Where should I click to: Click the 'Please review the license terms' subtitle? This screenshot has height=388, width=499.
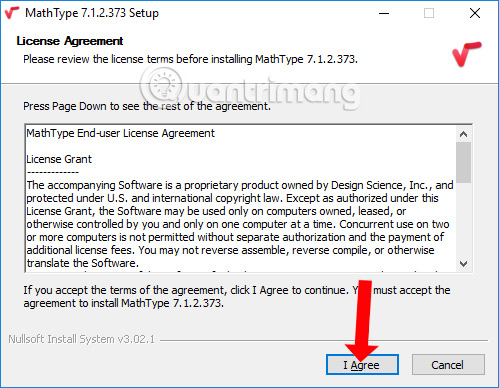click(190, 59)
